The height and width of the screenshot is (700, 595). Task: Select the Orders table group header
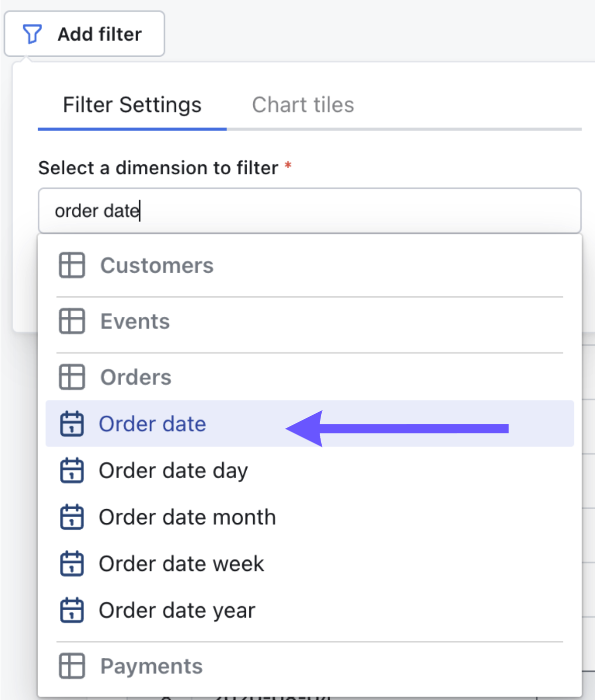point(136,377)
